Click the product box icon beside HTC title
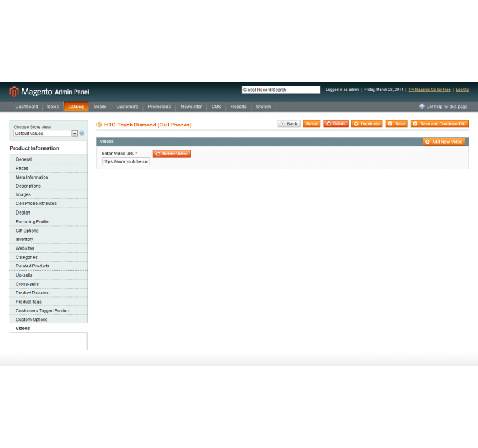The image size is (478, 448). click(x=99, y=125)
